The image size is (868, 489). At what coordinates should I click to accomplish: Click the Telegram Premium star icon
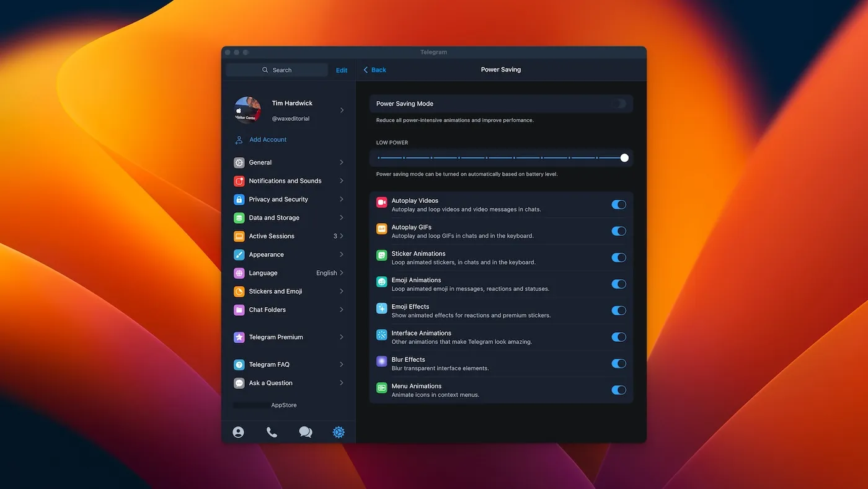(239, 338)
